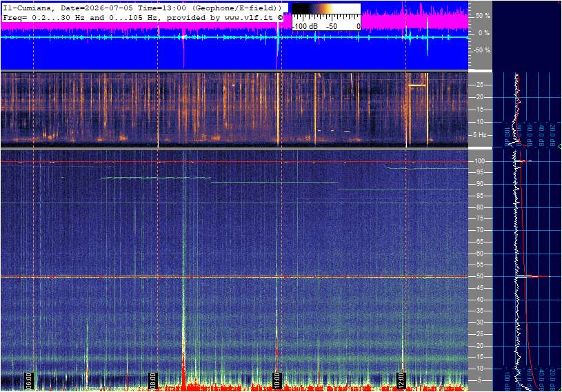
Task: Click the '5 Hz' label on the geophone axis
Action: (x=479, y=135)
